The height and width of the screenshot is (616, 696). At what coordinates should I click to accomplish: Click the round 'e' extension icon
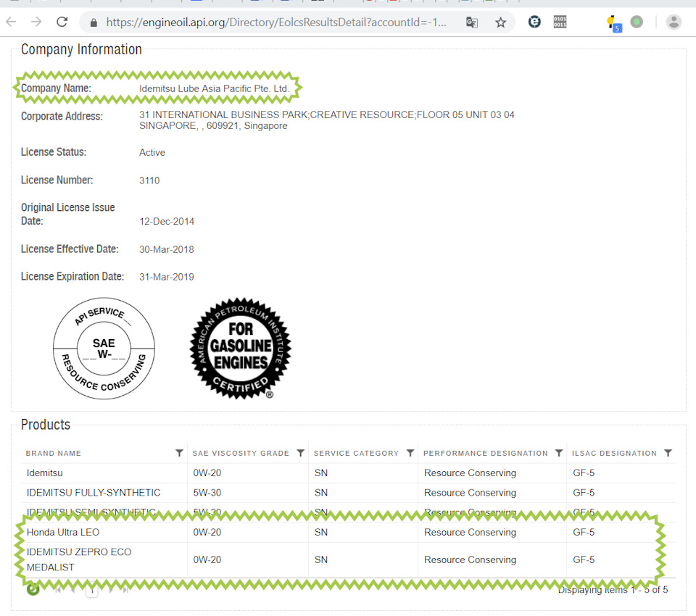pos(534,21)
